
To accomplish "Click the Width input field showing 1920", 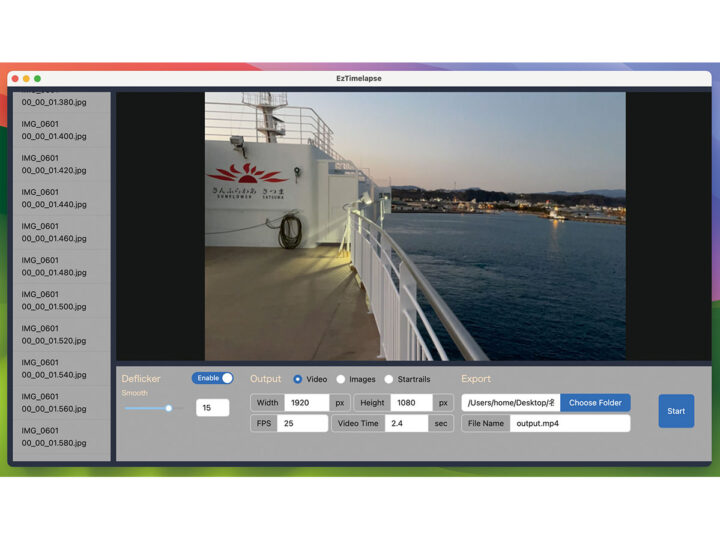I will pos(307,403).
